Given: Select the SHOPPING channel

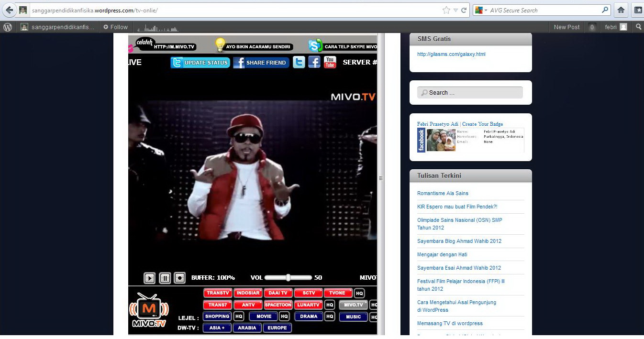Looking at the screenshot, I should point(217,317).
